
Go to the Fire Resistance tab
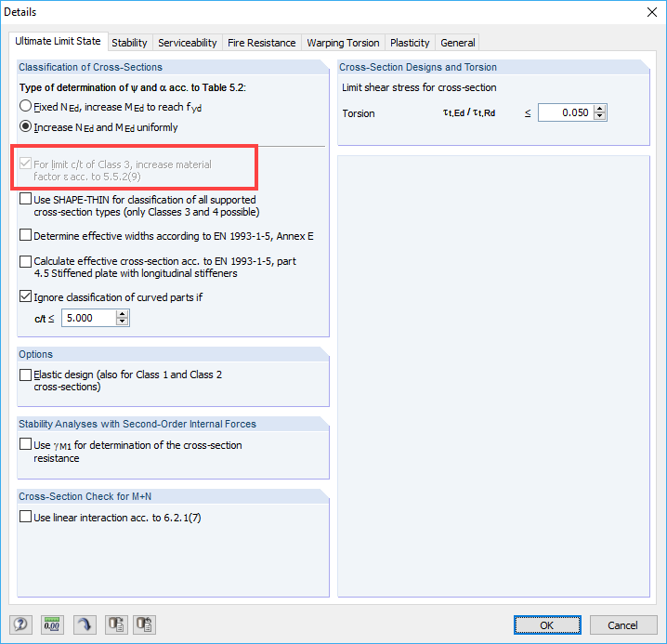[x=262, y=43]
